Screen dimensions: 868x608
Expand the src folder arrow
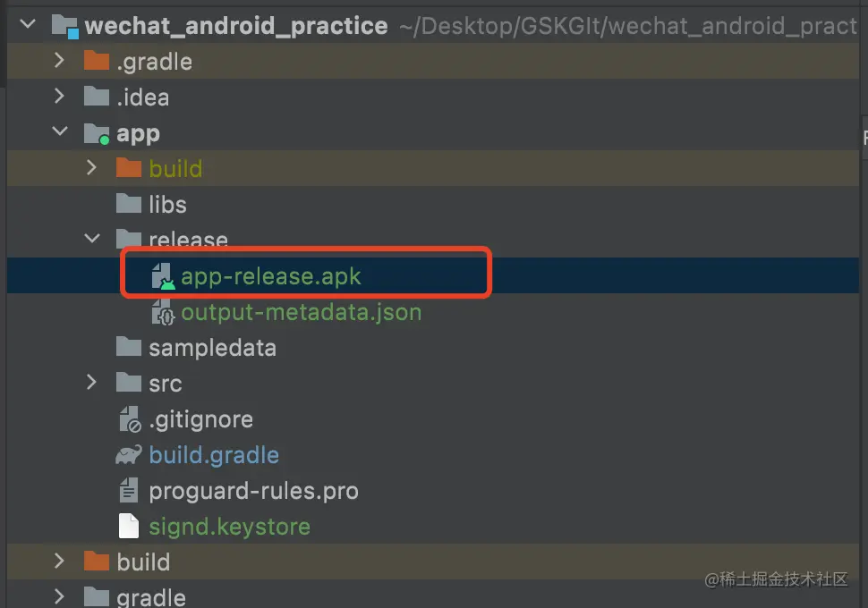[91, 383]
